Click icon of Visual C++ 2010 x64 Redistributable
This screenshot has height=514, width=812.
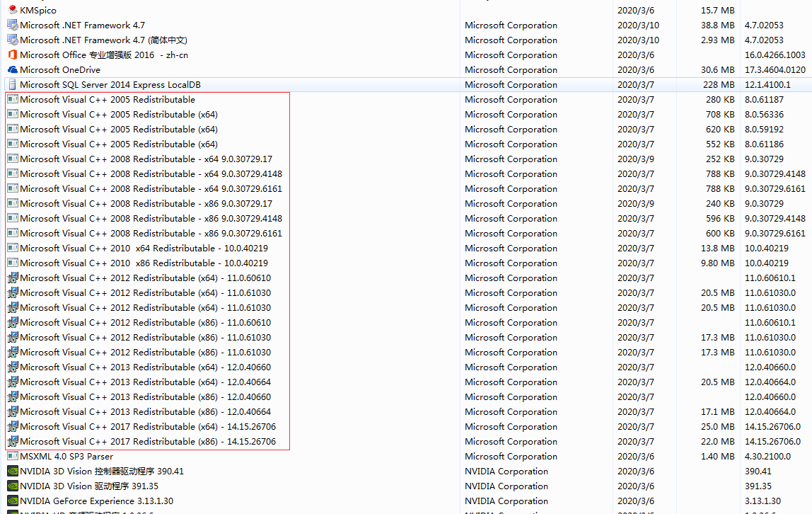[13, 248]
